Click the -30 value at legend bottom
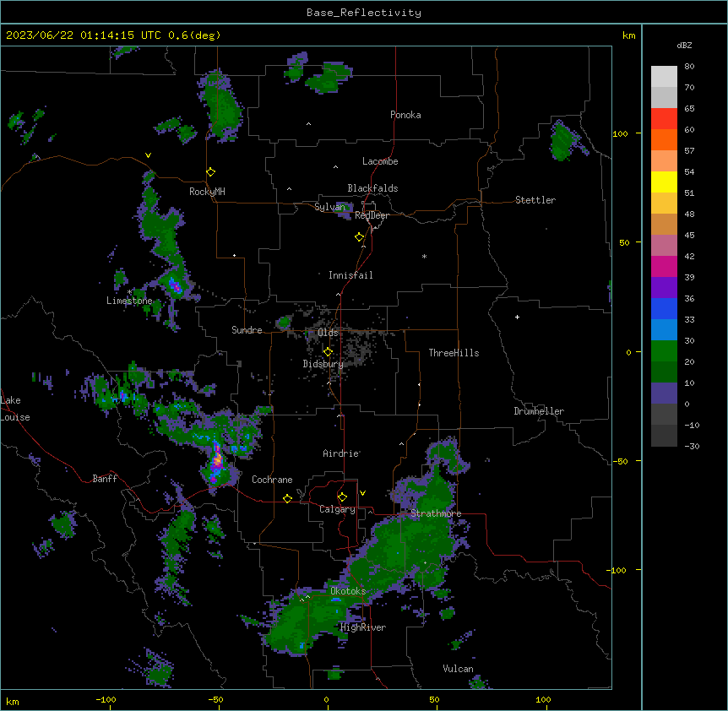 click(x=692, y=446)
